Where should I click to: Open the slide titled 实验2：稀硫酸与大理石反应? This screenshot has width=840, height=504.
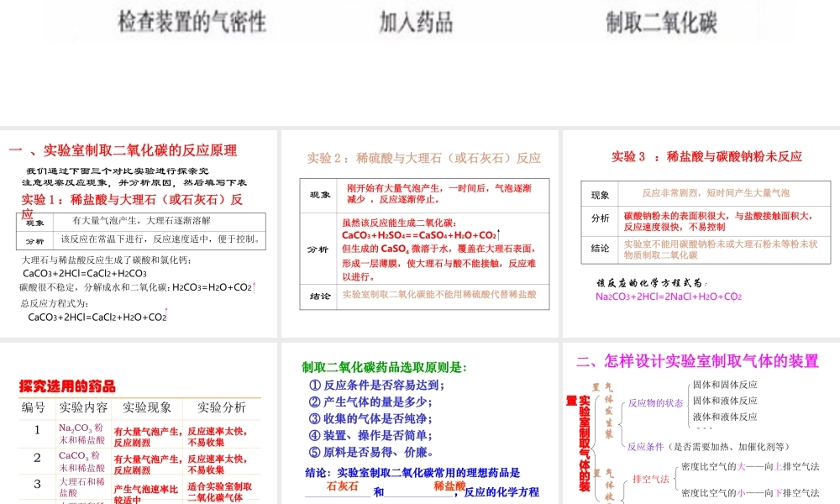[420, 234]
